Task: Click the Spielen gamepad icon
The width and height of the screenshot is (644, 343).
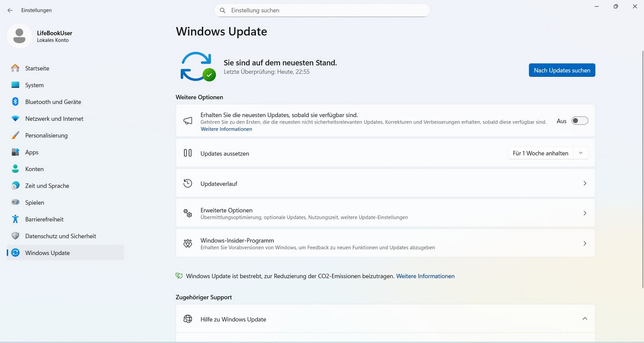Action: tap(16, 203)
